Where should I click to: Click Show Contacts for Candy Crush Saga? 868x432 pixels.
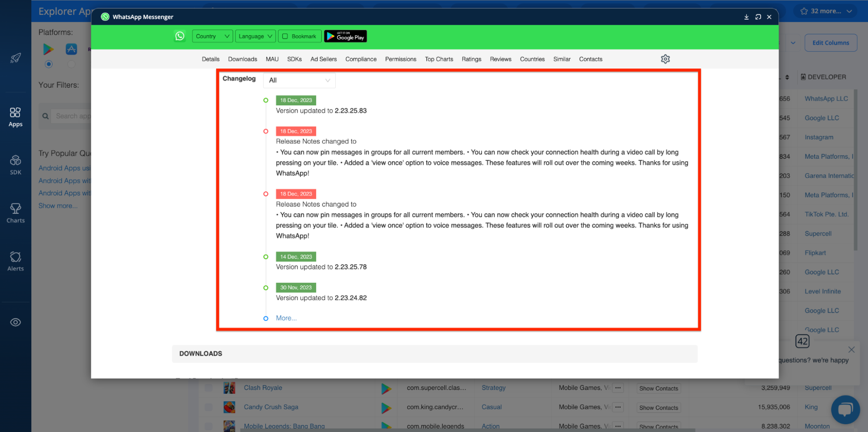[x=658, y=408]
